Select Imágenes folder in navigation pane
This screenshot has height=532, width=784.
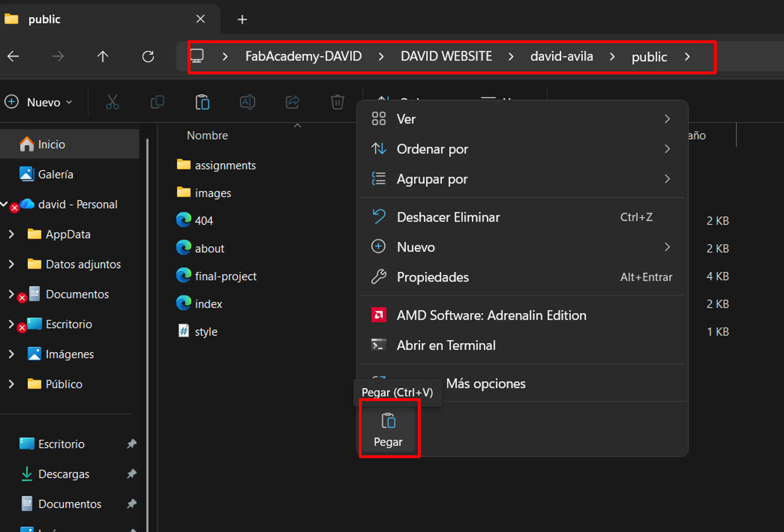point(60,354)
